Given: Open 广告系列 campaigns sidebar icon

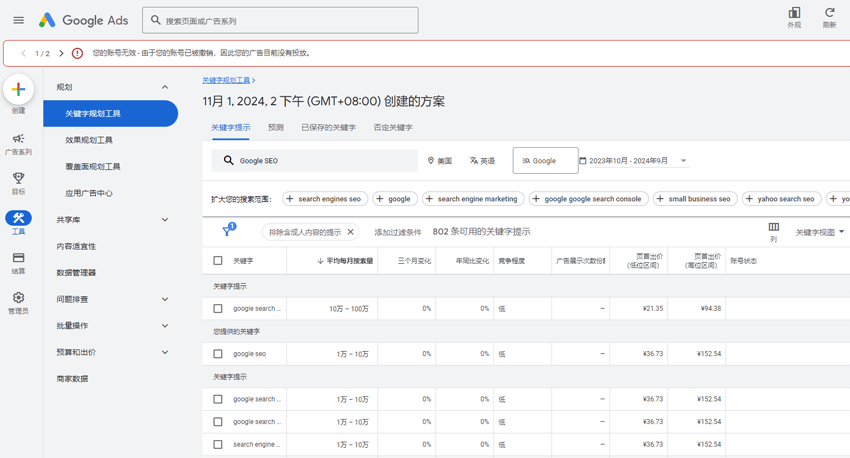Looking at the screenshot, I should click(x=18, y=144).
